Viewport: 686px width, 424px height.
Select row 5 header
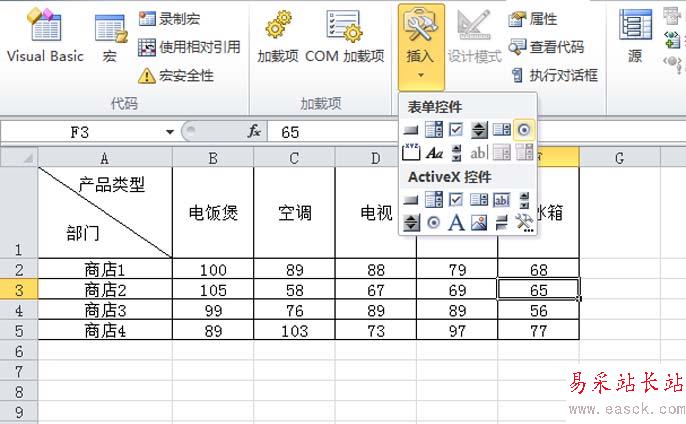point(19,330)
